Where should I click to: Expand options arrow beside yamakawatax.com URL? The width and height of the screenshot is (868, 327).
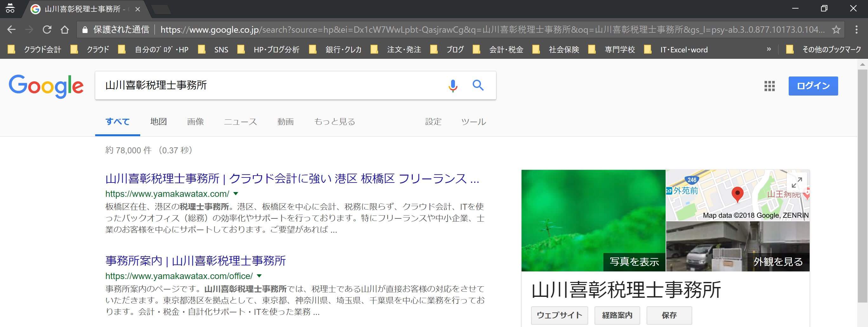[236, 194]
